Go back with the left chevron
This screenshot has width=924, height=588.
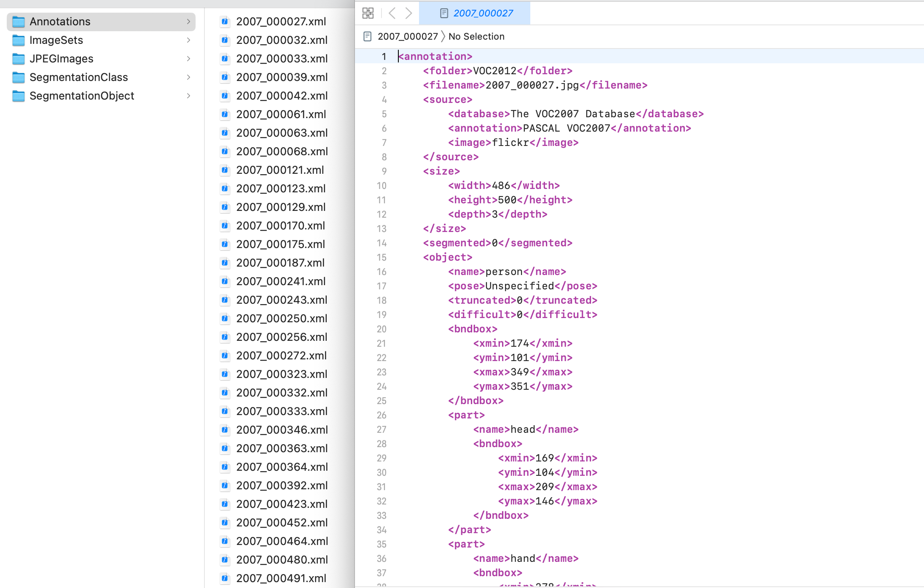(392, 13)
